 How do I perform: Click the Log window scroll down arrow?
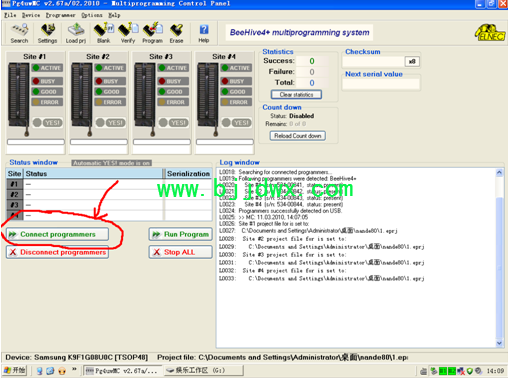click(x=499, y=343)
